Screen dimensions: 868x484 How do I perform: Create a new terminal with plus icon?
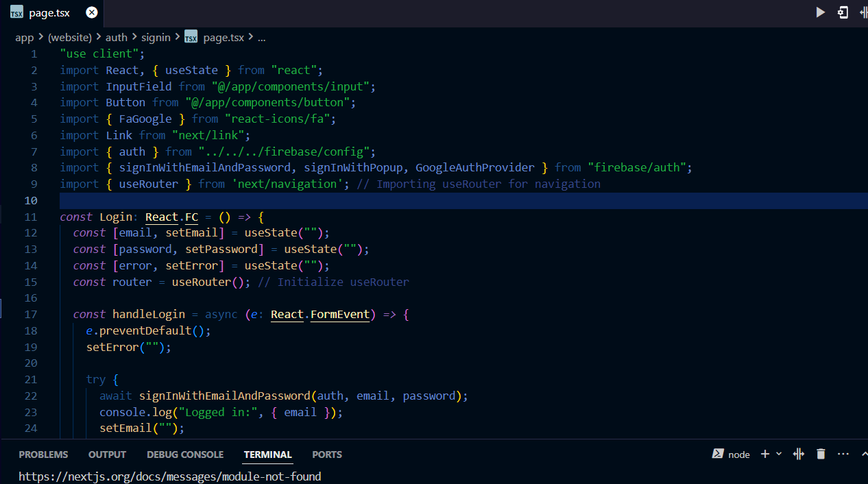[765, 454]
